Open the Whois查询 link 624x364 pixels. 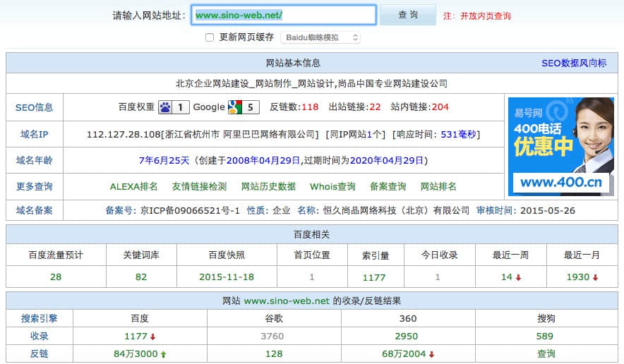[x=332, y=186]
